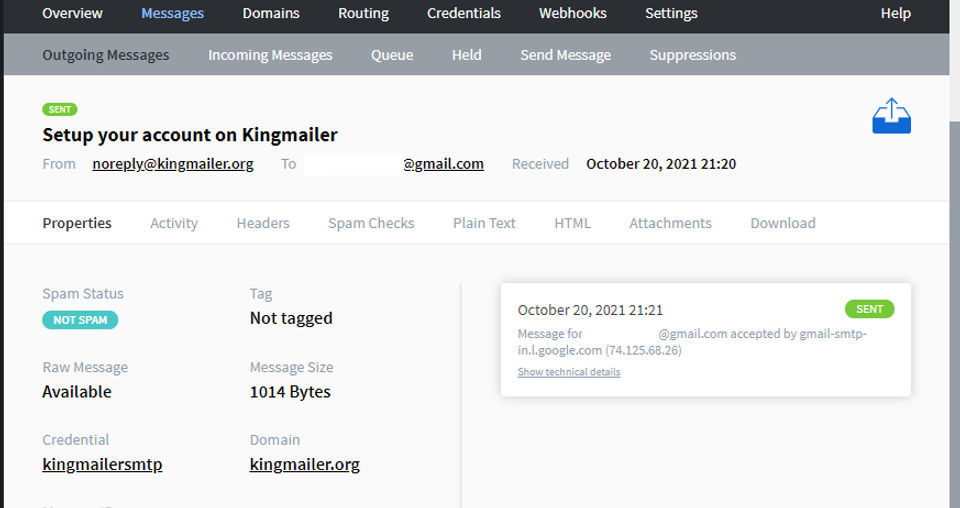Select the Properties tab
The height and width of the screenshot is (508, 960).
(x=77, y=223)
